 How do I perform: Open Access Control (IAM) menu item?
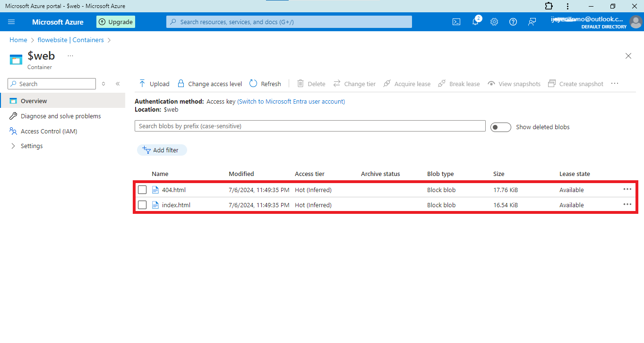[49, 131]
